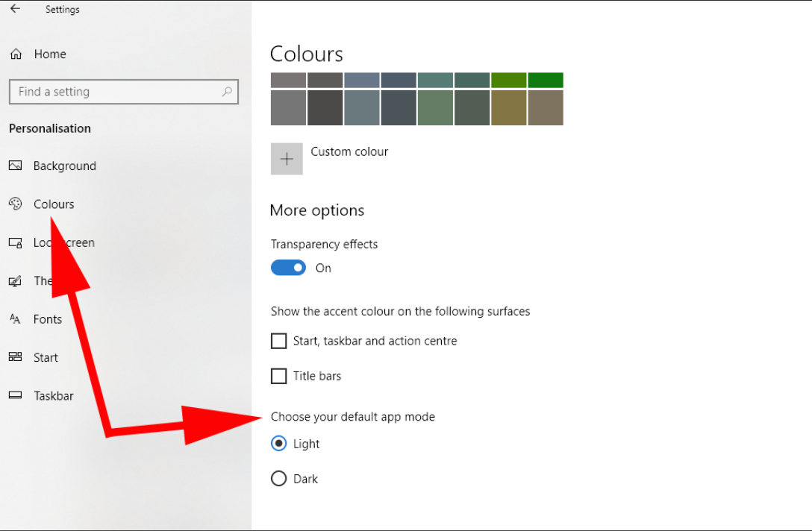Screen dimensions: 812x531
Task: Select the Dark app mode
Action: [x=278, y=479]
